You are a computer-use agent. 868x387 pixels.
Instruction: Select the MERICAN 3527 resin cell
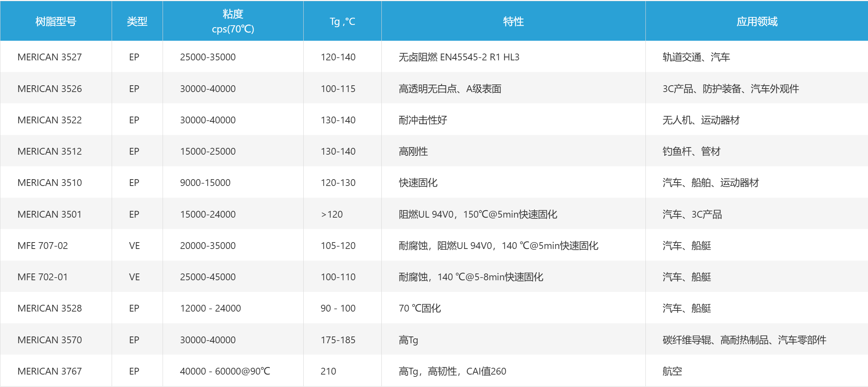click(x=50, y=57)
